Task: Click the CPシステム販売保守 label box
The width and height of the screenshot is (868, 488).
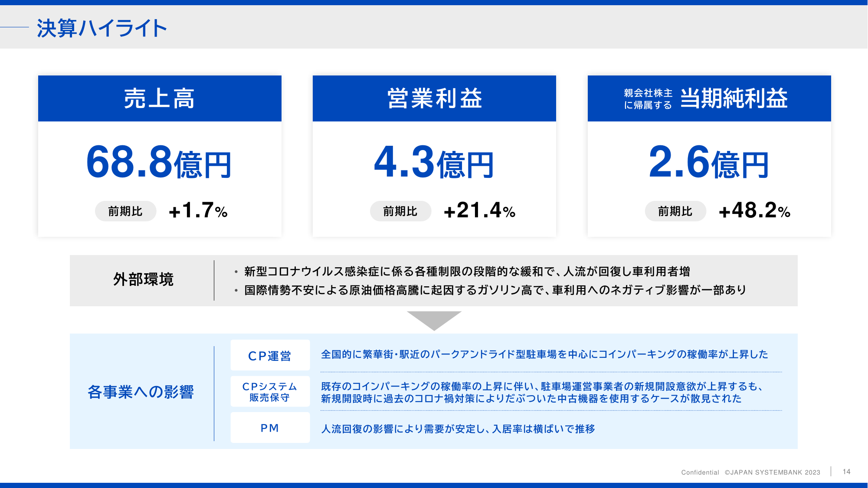Action: (x=270, y=392)
